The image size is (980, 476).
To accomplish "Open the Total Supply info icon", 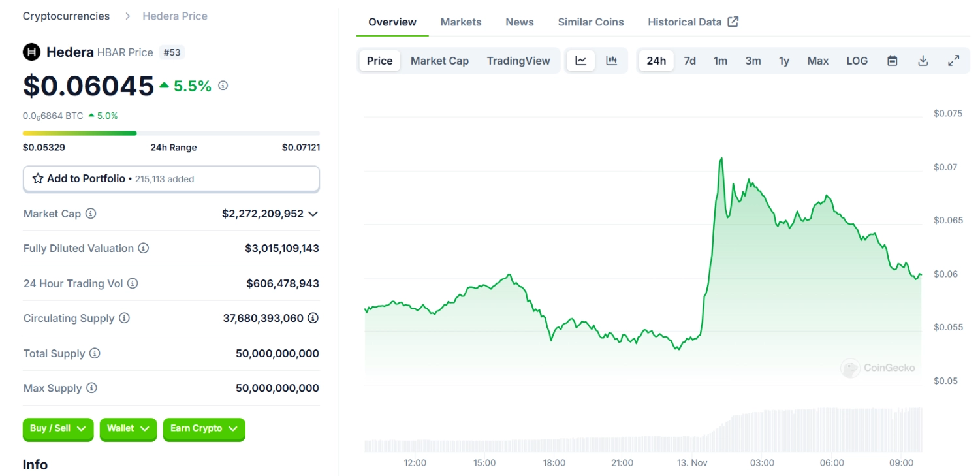I will pyautogui.click(x=95, y=353).
